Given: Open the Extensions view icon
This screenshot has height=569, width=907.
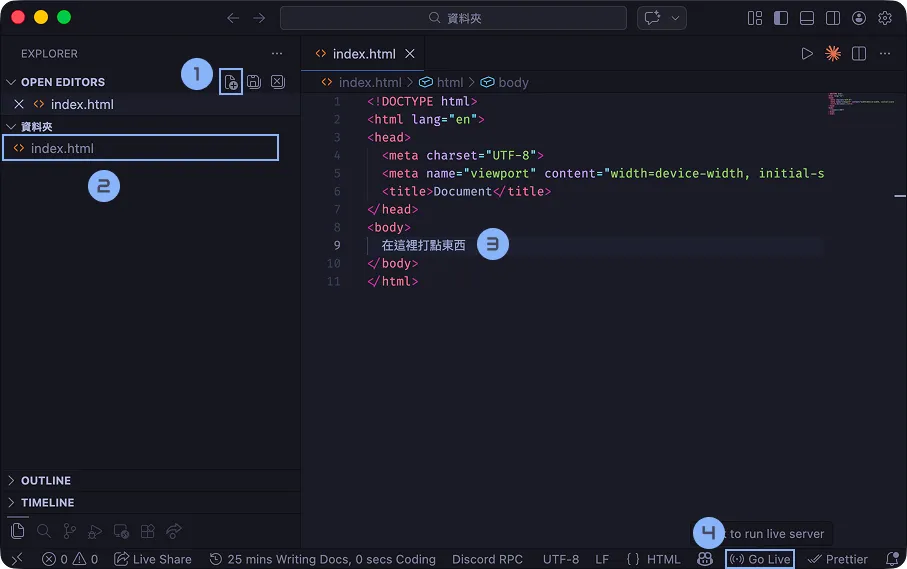Looking at the screenshot, I should pos(147,531).
